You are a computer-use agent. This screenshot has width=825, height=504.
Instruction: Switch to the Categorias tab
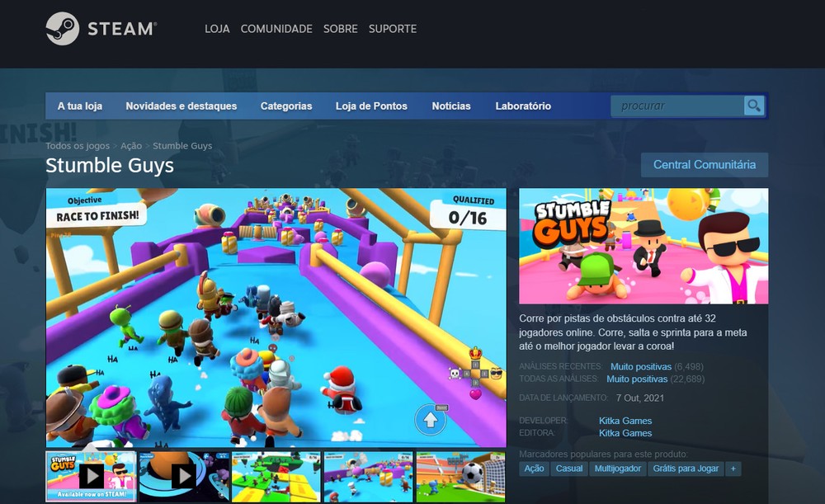coord(286,106)
